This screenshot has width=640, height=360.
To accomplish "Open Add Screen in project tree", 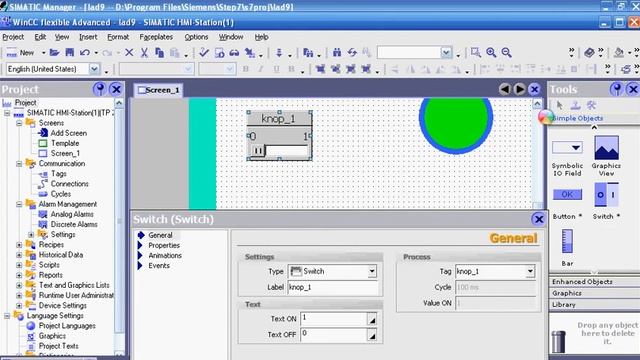I will [68, 133].
